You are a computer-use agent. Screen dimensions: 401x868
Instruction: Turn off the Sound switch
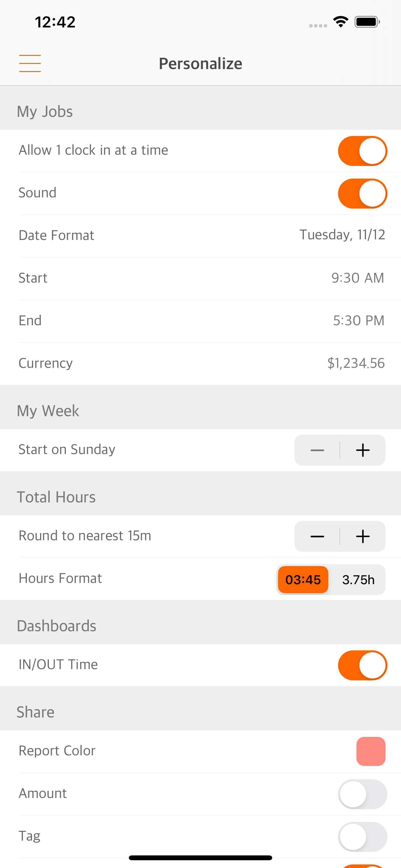point(363,193)
